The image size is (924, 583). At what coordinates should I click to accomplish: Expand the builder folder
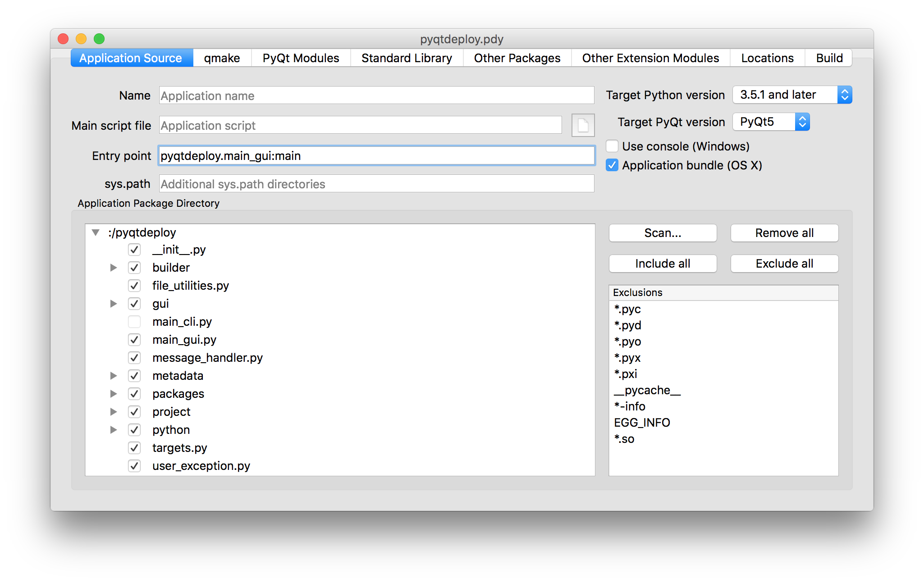pos(114,268)
